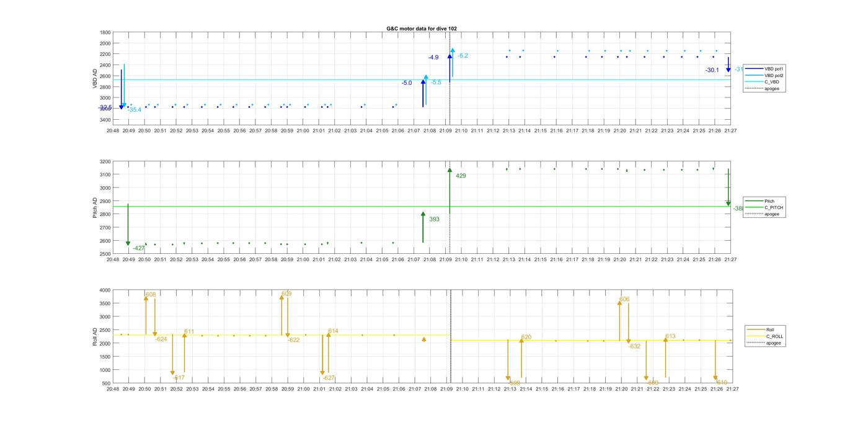The width and height of the screenshot is (868, 430).
Task: Click the "1000" y-axis tick label
Action: pos(105,370)
